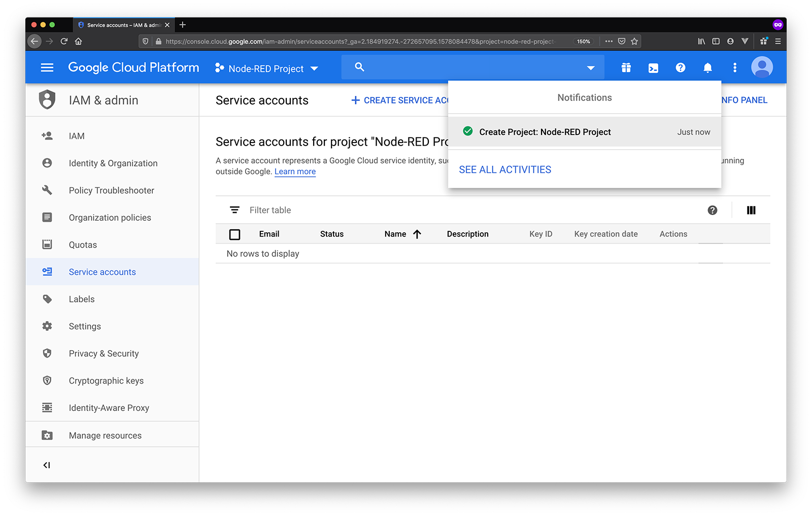Bookmark this page with star icon

coord(634,42)
